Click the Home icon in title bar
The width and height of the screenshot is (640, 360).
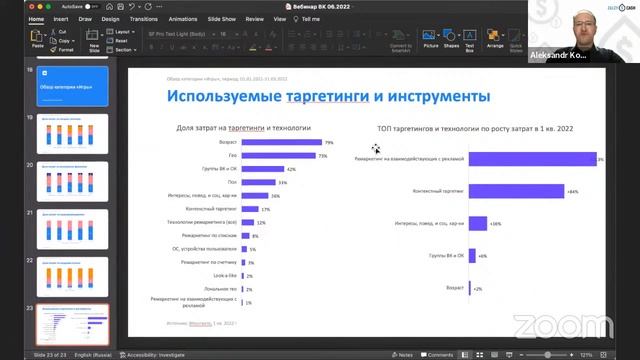click(x=109, y=7)
